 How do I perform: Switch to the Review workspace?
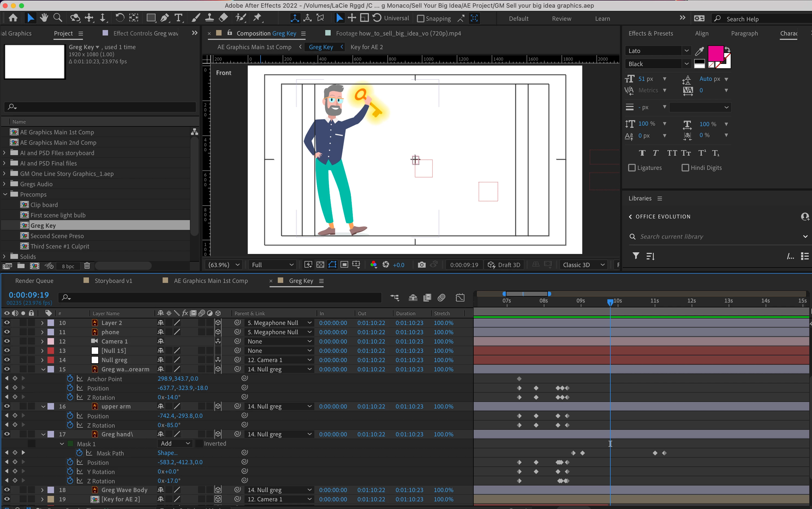click(x=561, y=19)
